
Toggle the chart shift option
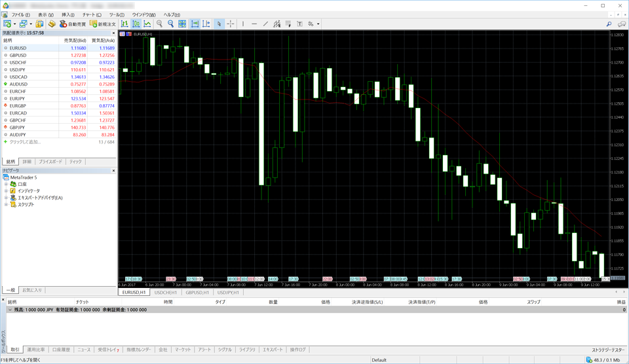(206, 24)
